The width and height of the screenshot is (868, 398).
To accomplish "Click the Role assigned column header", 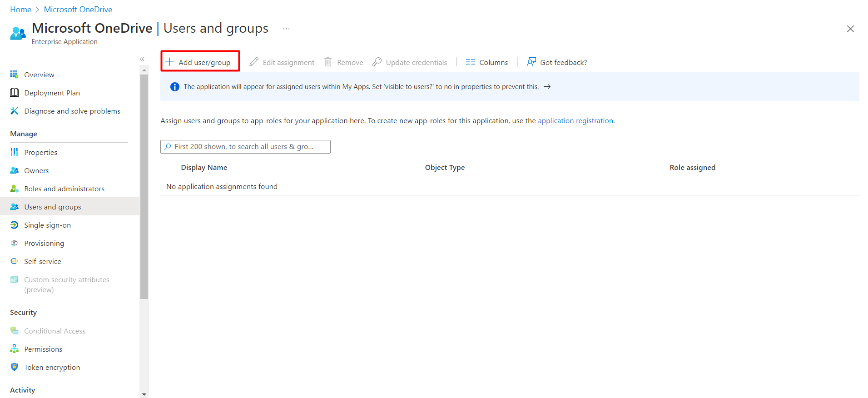I will tap(692, 167).
